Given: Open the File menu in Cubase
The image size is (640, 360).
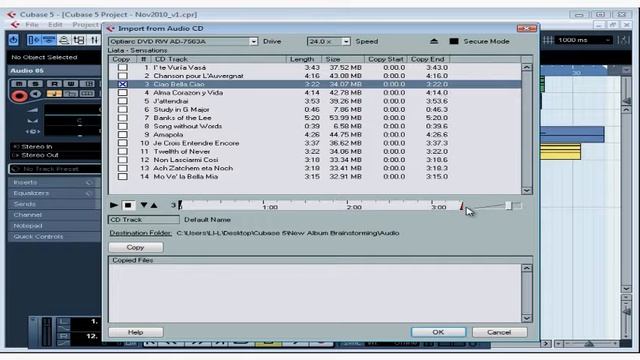Looking at the screenshot, I should 32,24.
